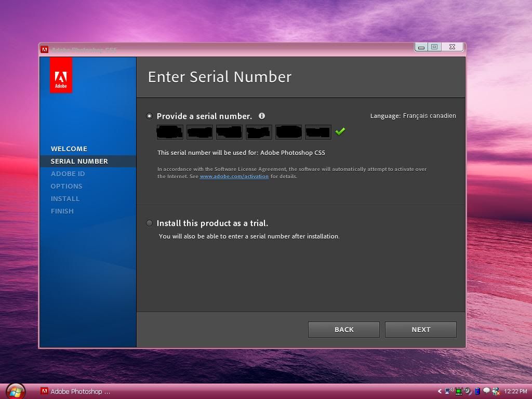The width and height of the screenshot is (532, 399).
Task: Open the Messenger tray icon with red X
Action: pyautogui.click(x=496, y=391)
